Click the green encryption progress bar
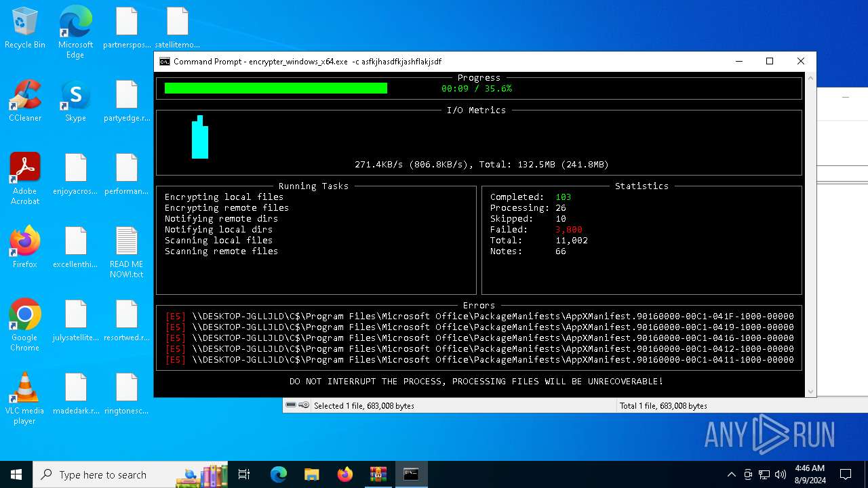 click(x=275, y=88)
